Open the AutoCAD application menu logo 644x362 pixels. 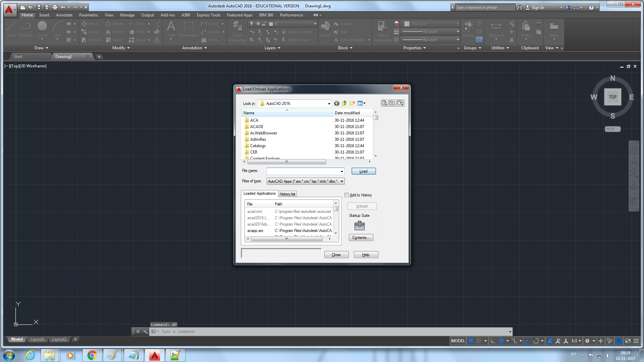pos(9,9)
